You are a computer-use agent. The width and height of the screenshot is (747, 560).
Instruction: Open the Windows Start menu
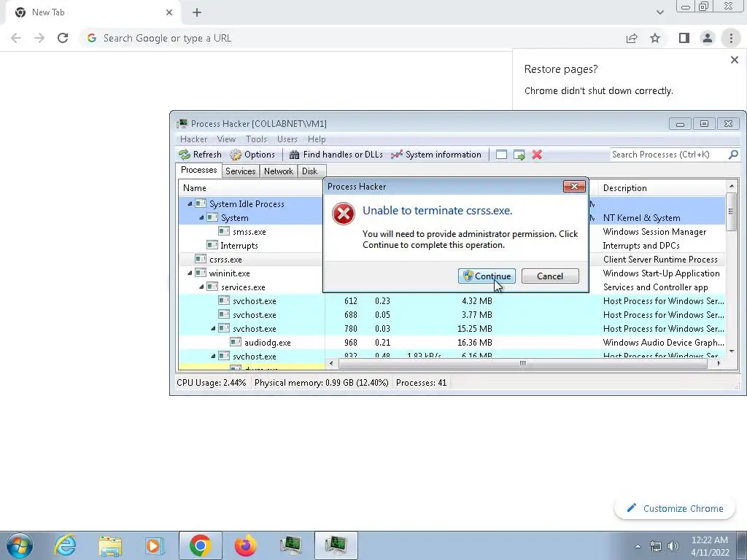(20, 545)
